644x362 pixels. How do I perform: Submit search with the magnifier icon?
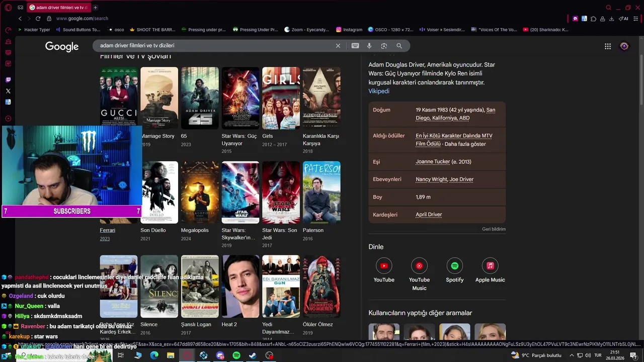pos(399,46)
